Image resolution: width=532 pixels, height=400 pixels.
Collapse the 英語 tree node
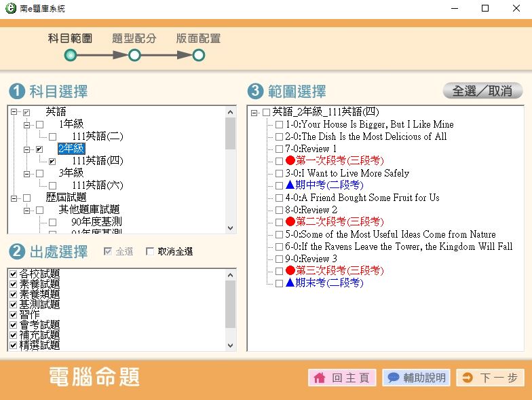[x=14, y=111]
